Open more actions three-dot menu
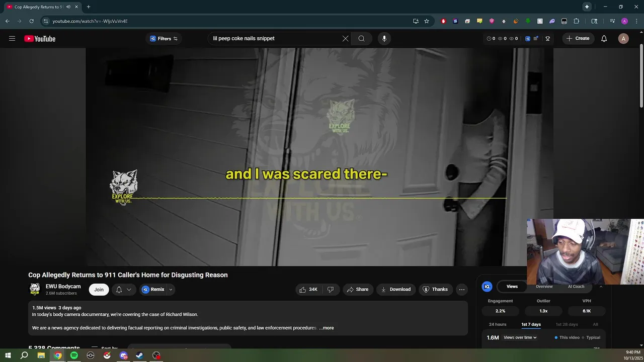644x362 pixels. [462, 290]
